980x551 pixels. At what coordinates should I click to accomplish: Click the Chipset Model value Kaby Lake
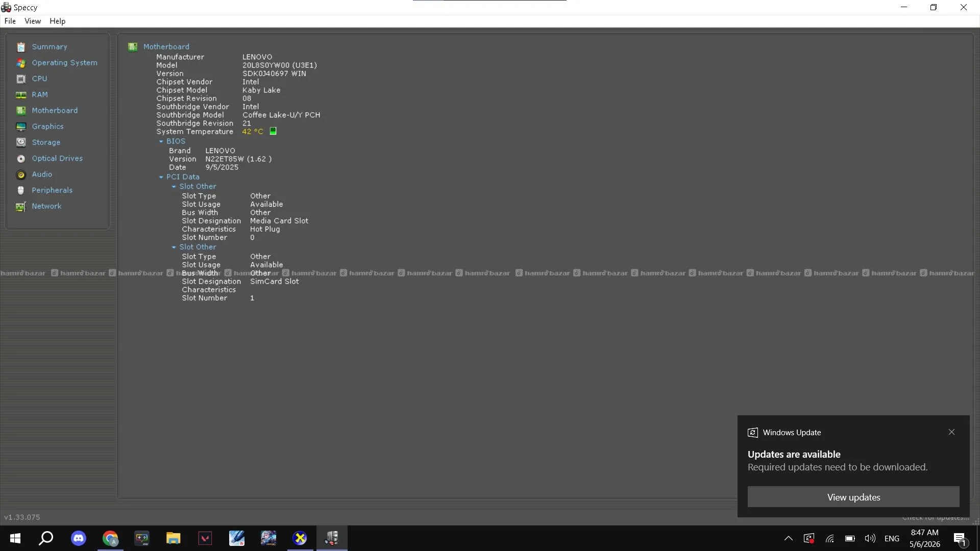[x=261, y=90]
